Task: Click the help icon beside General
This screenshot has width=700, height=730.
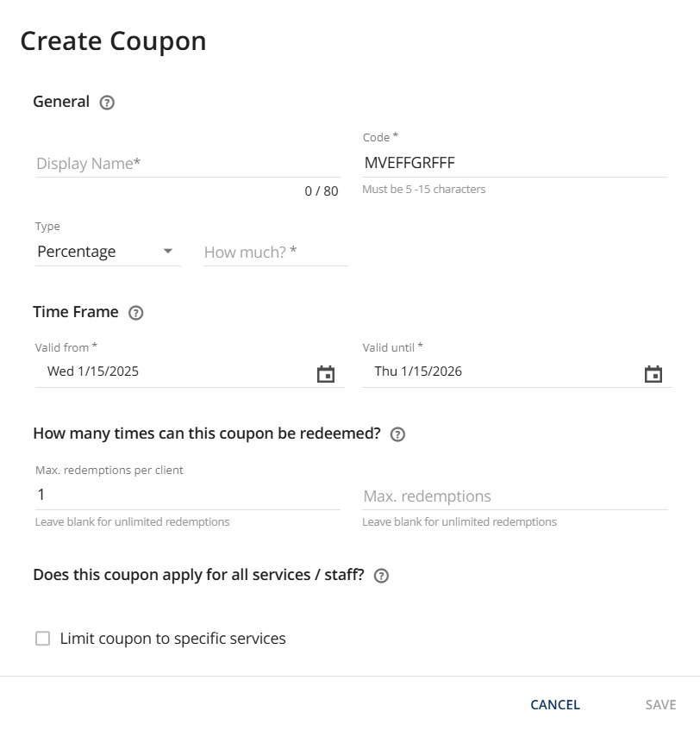Action: tap(107, 103)
